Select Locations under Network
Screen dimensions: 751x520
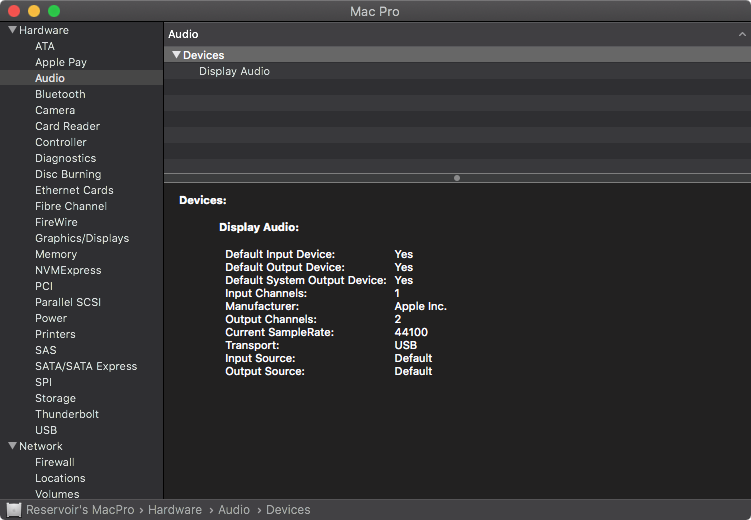(60, 478)
